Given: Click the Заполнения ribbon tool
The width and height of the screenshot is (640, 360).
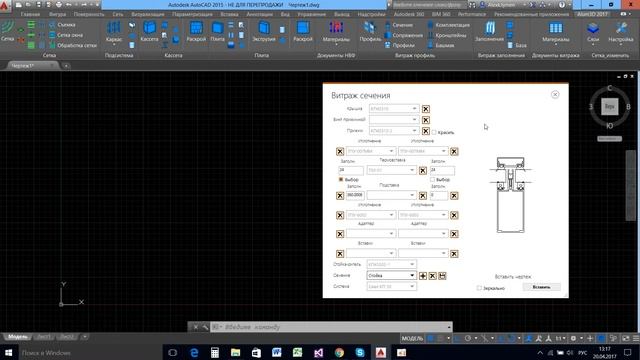Looking at the screenshot, I should point(489,32).
